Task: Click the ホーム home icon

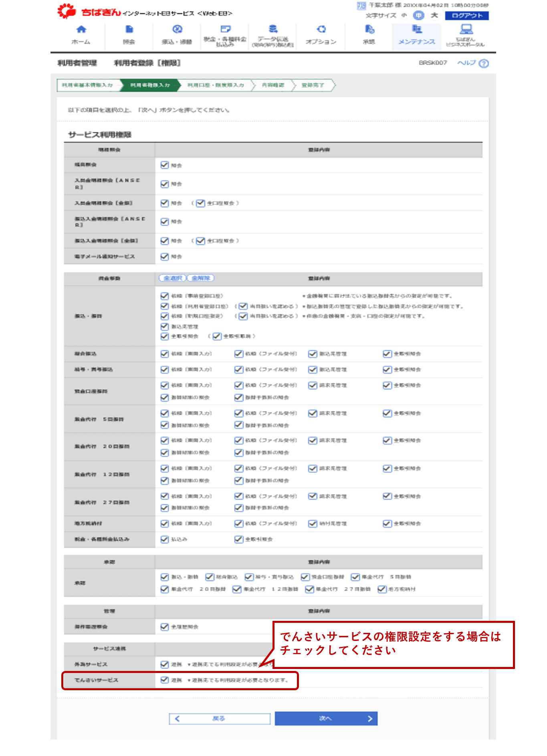Action: tap(81, 30)
